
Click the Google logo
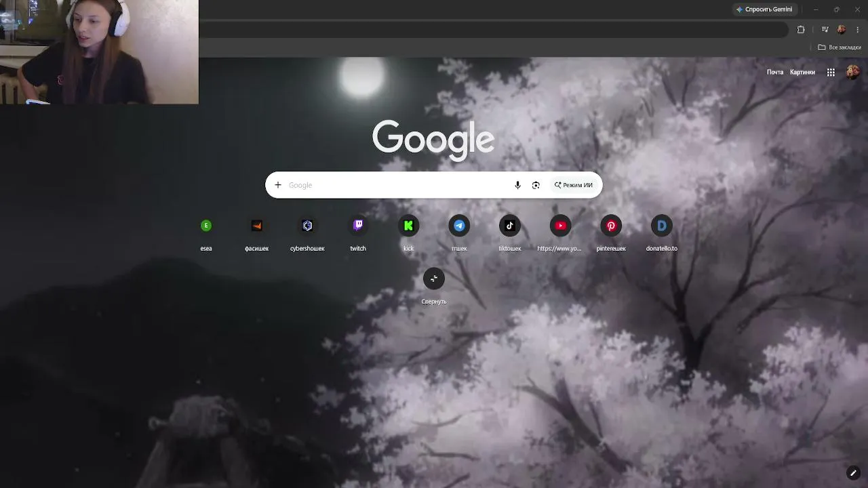pyautogui.click(x=433, y=140)
